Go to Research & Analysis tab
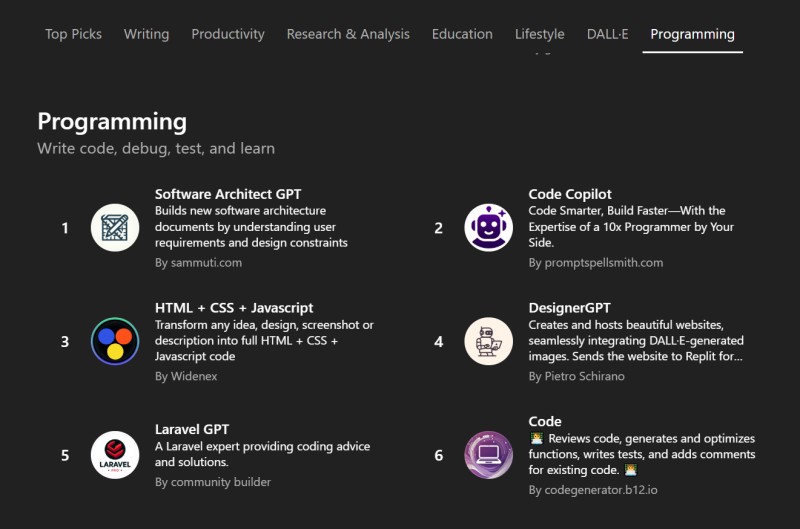Screen dimensions: 800x529 pyautogui.click(x=348, y=34)
